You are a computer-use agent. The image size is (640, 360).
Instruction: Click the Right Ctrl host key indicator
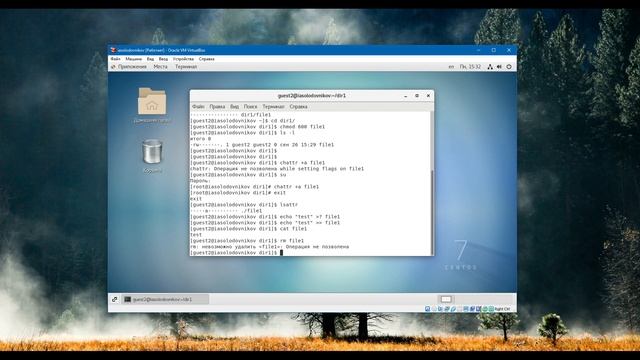[502, 309]
